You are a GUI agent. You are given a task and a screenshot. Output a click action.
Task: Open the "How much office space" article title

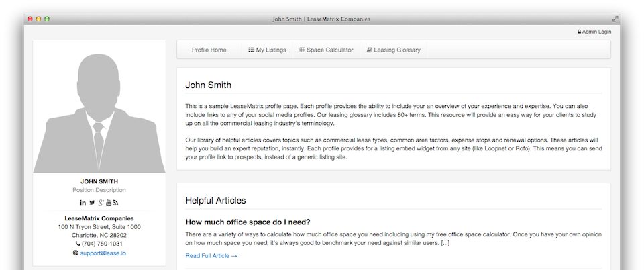248,222
